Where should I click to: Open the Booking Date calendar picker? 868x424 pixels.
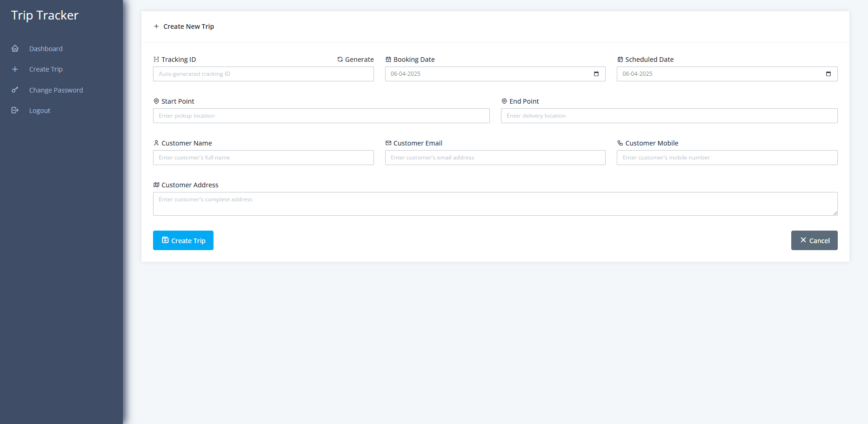coord(596,74)
